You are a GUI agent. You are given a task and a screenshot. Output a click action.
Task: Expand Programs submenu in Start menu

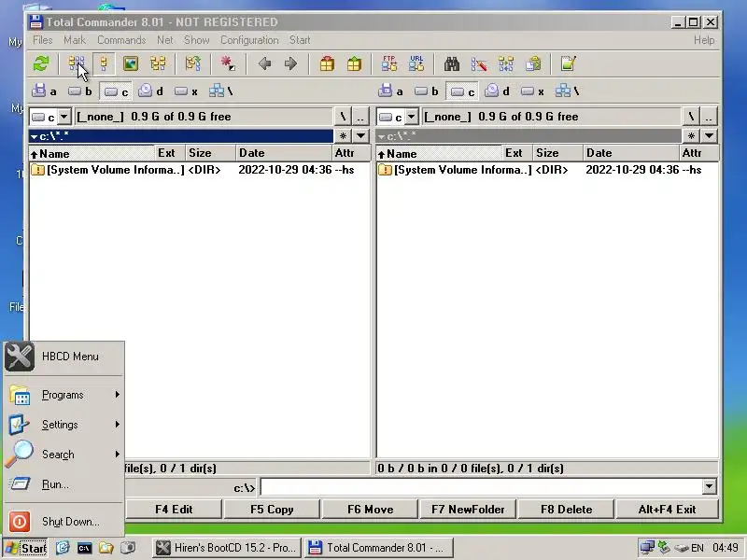(x=63, y=395)
